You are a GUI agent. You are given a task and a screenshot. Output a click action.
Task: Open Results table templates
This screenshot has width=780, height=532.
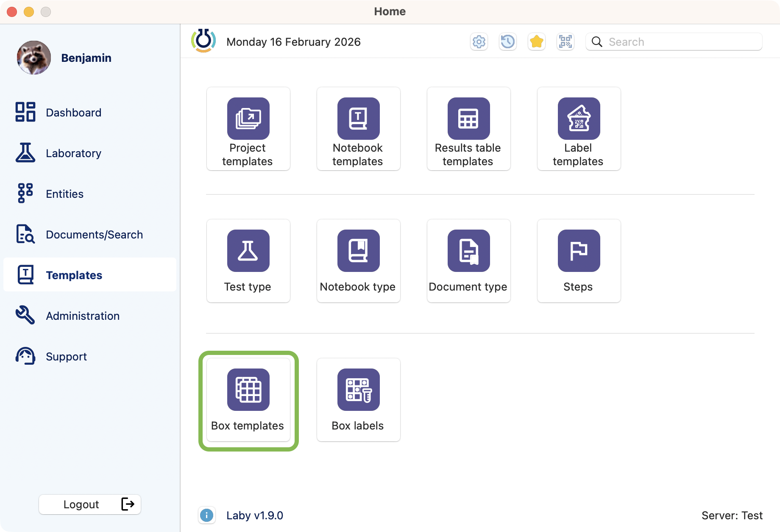[468, 129]
